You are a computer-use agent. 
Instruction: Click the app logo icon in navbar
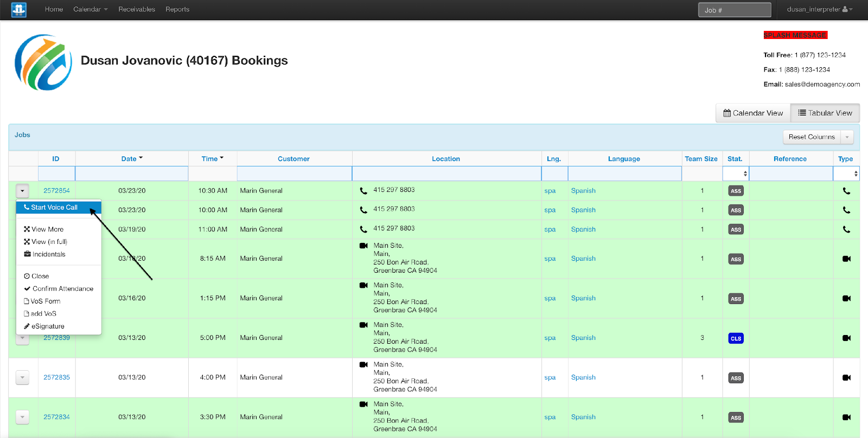click(19, 10)
